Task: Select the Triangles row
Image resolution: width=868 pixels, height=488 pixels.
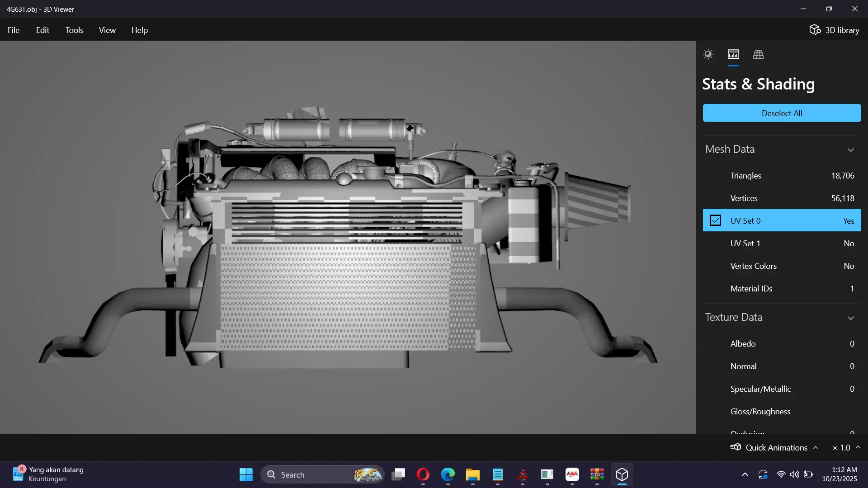Action: (782, 175)
